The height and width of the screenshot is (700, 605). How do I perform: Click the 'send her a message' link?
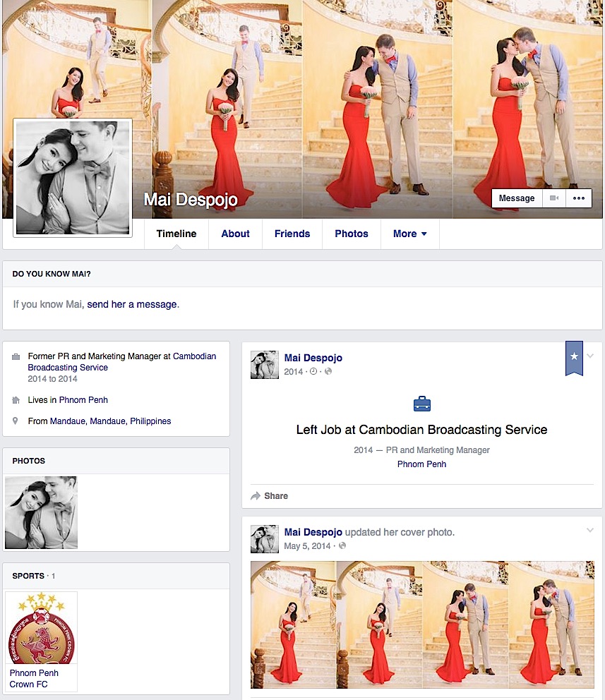coord(132,304)
